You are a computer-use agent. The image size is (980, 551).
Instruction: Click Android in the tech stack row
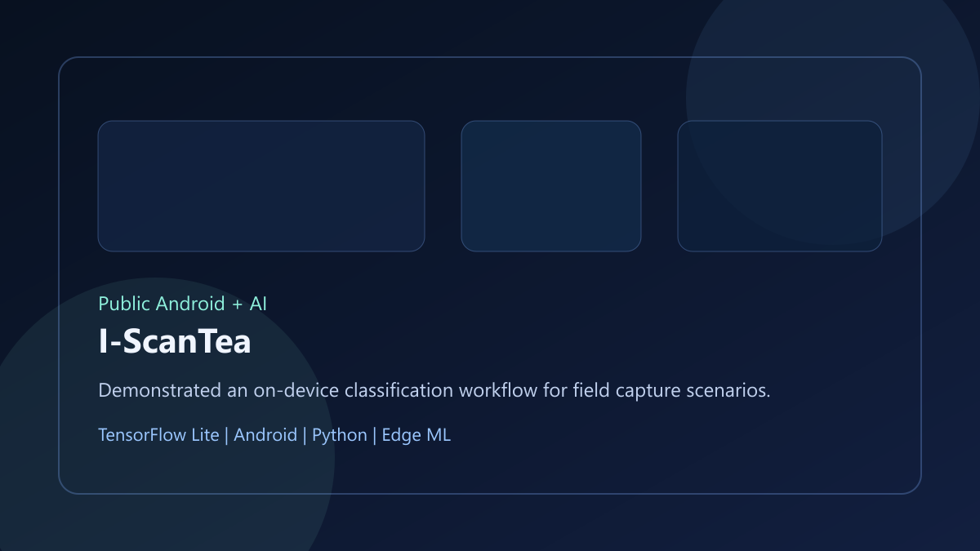[x=265, y=435]
